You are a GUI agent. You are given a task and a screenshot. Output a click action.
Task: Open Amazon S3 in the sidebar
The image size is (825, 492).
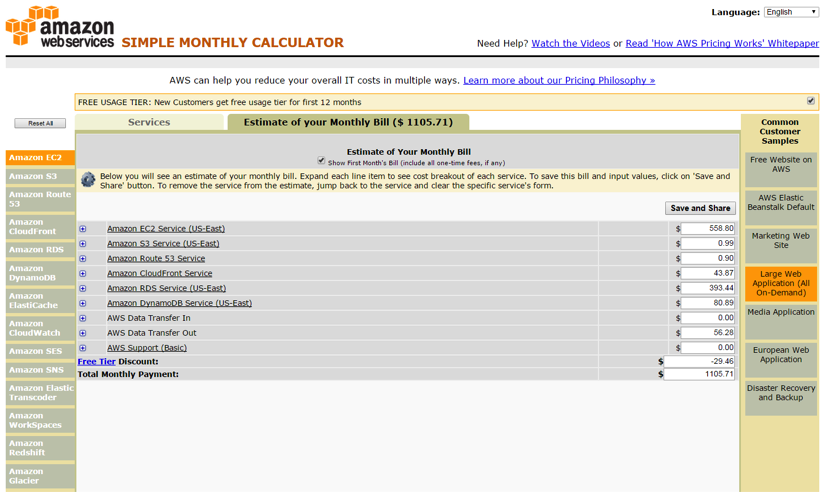(x=40, y=176)
